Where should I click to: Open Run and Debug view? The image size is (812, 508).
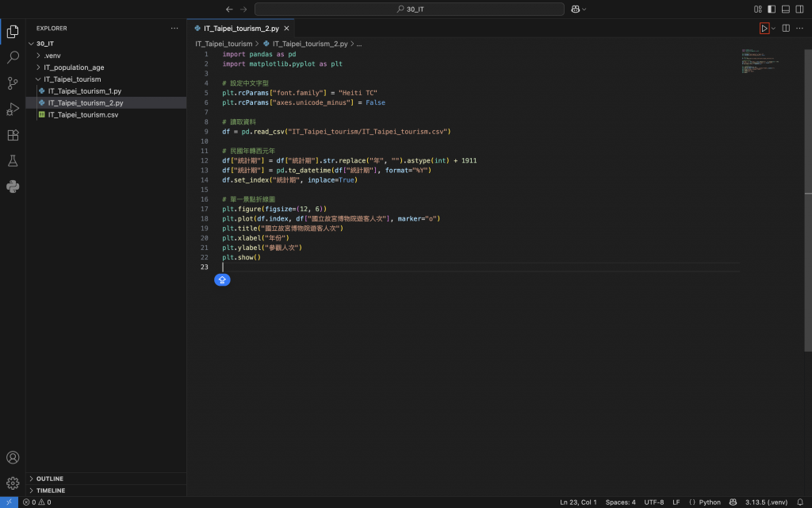(13, 109)
